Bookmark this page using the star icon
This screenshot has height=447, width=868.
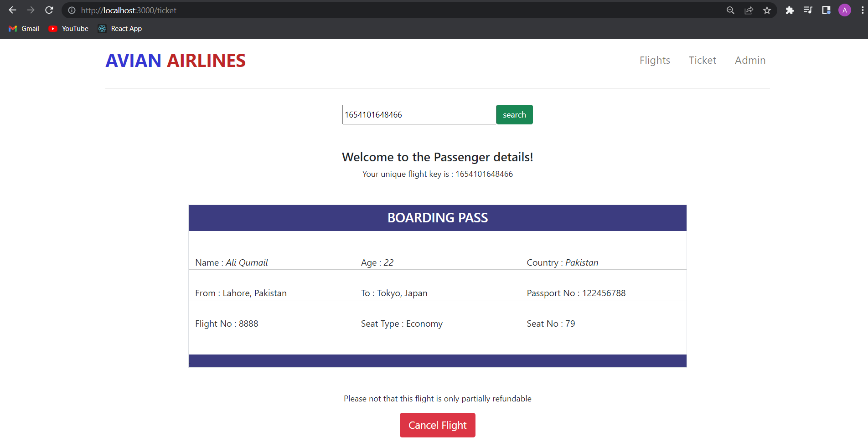[x=767, y=10]
